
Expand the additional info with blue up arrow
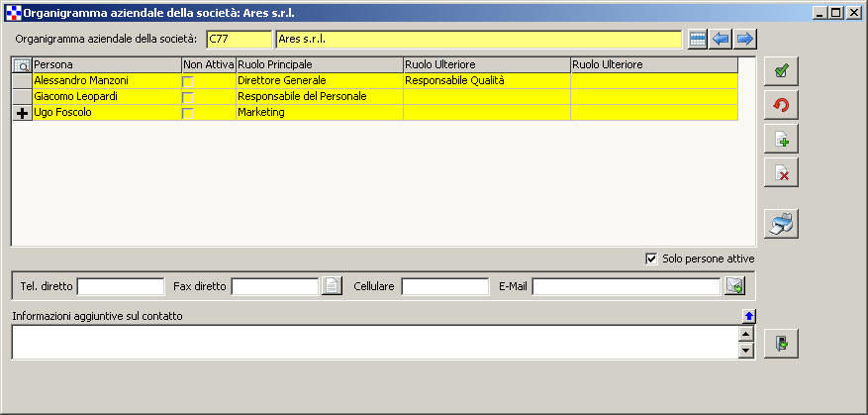[748, 316]
